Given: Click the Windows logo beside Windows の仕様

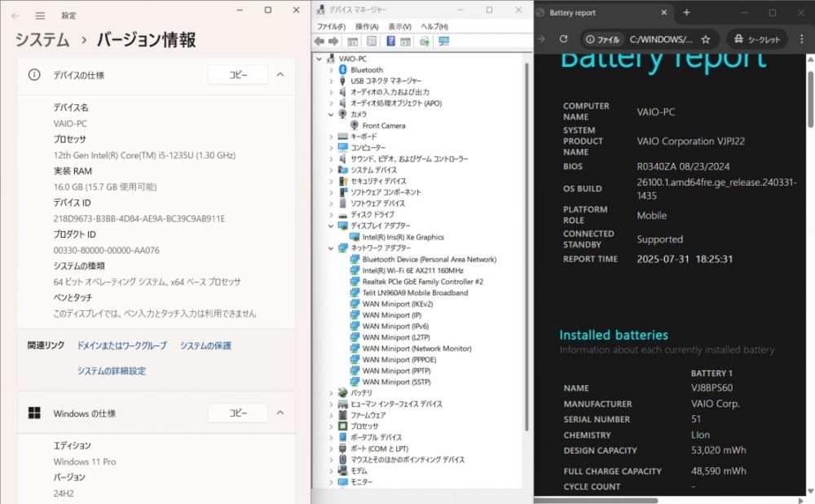Looking at the screenshot, I should 34,413.
